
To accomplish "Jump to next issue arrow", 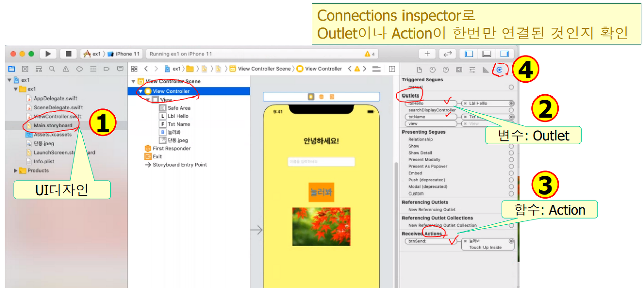I will pos(366,69).
